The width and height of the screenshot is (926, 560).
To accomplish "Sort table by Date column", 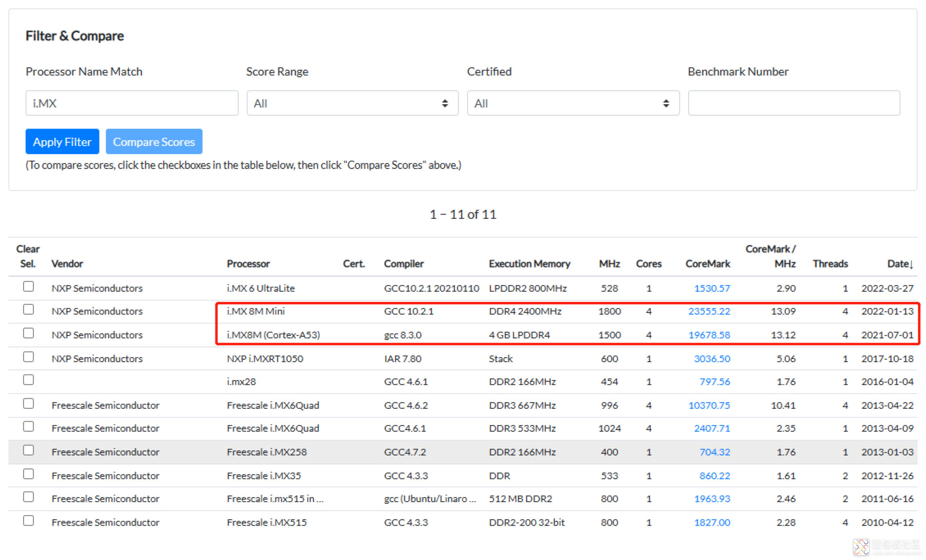I will point(900,264).
